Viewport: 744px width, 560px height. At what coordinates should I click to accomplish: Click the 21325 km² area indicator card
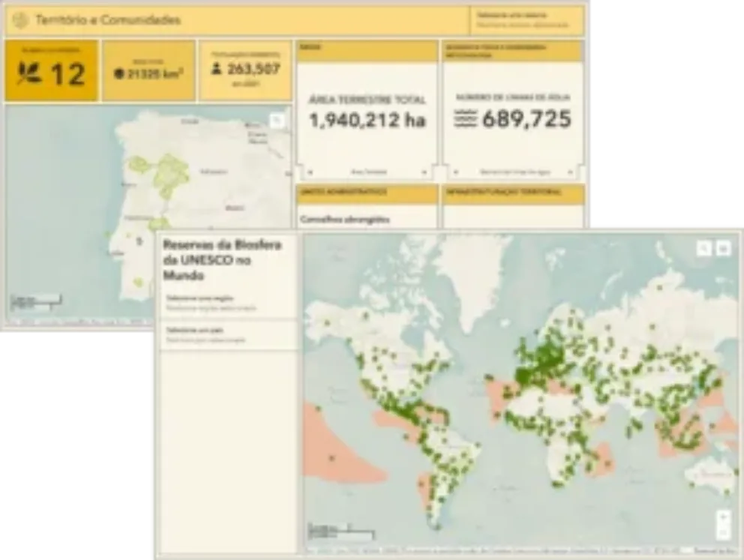tap(149, 70)
